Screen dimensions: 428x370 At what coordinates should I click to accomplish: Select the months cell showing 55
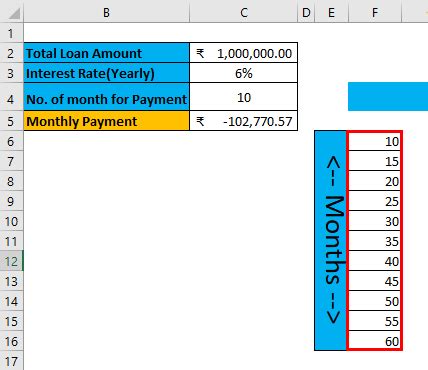(x=375, y=321)
